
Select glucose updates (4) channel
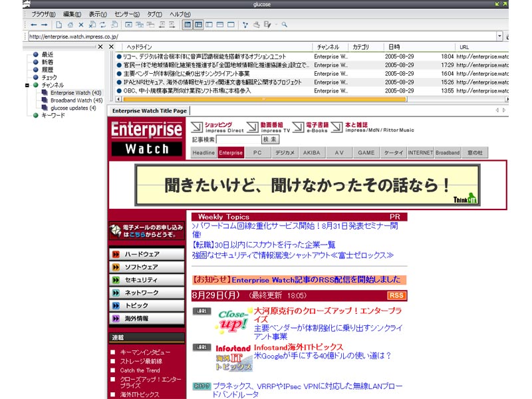[x=73, y=108]
